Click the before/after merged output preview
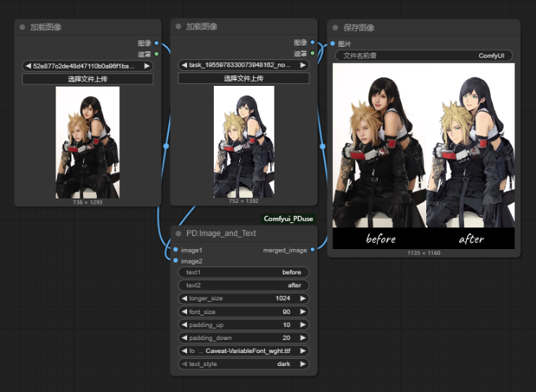Image resolution: width=536 pixels, height=392 pixels. click(423, 156)
